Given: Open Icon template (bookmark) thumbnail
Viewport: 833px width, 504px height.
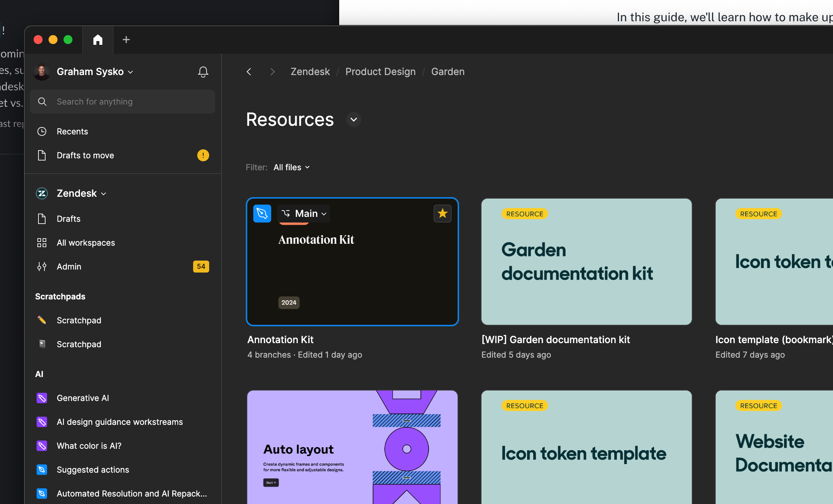Looking at the screenshot, I should 774,261.
